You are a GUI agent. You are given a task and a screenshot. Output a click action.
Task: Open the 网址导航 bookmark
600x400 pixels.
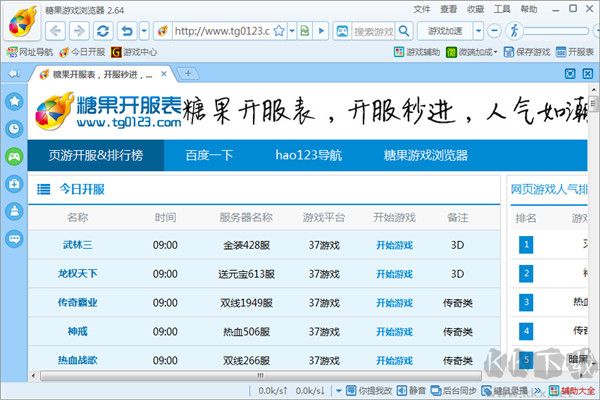pyautogui.click(x=29, y=52)
